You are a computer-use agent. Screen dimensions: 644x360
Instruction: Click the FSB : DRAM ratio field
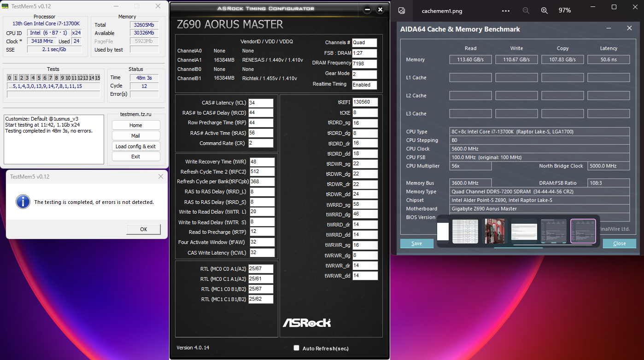click(x=364, y=53)
